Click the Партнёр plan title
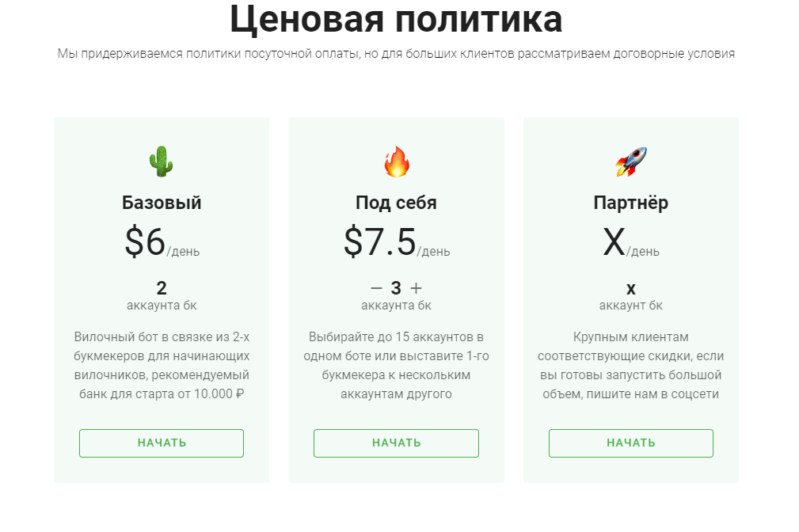This screenshot has height=532, width=799. [631, 203]
